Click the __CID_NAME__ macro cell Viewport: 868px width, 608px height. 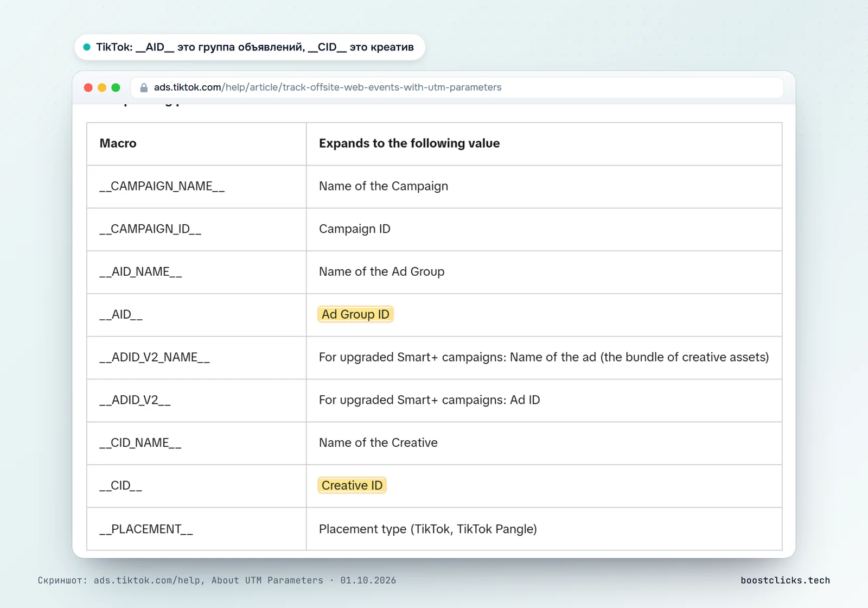coord(196,444)
